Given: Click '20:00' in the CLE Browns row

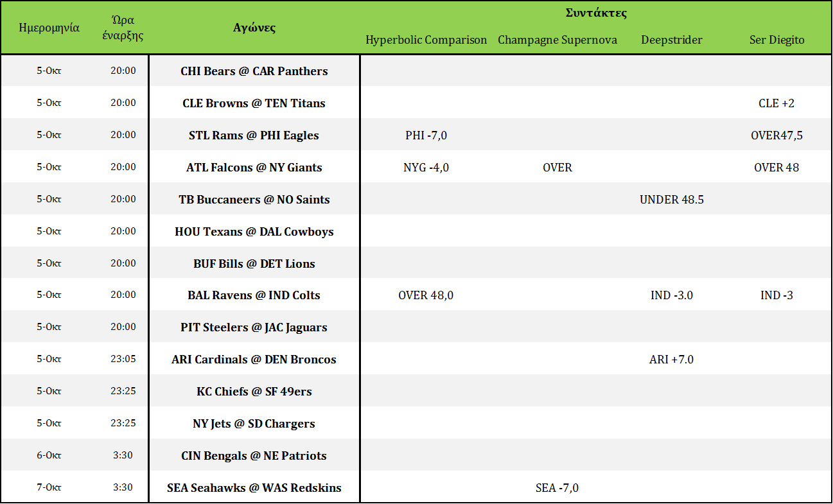Looking at the screenshot, I should point(123,103).
